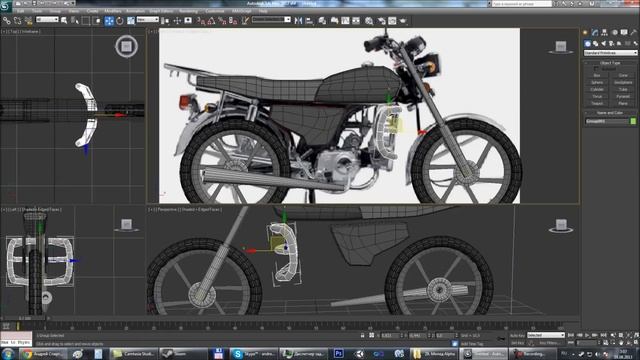Click the Mirror tool icon
Viewport: 640px width, 360px height.
click(x=298, y=20)
